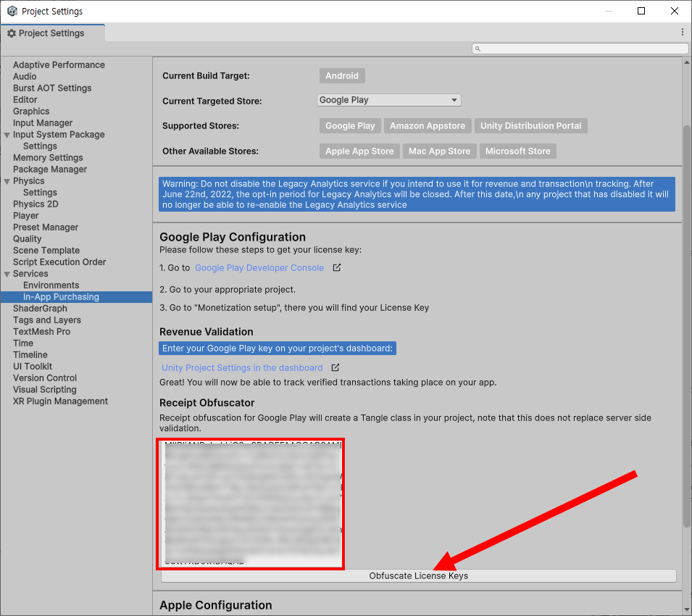692x616 pixels.
Task: Select Visual Scripting category
Action: 45,390
